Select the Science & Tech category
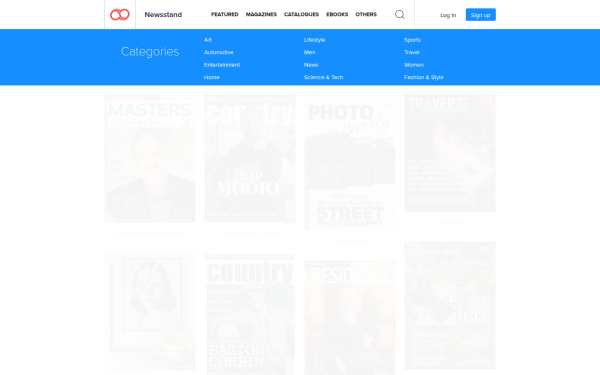600x375 pixels. point(323,77)
